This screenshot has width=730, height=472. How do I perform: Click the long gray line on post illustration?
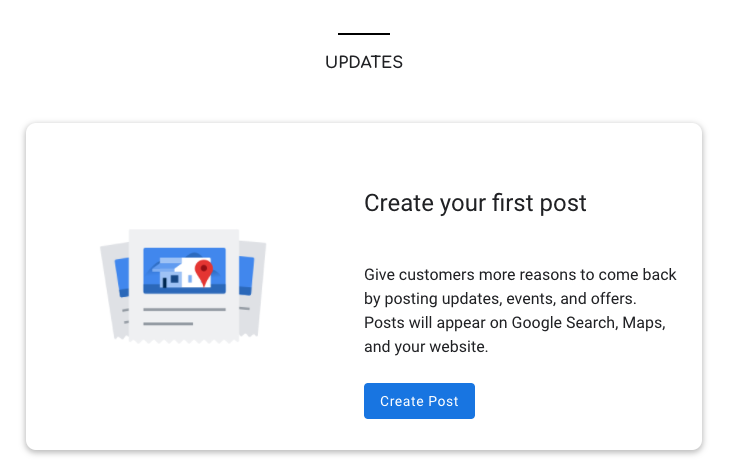(x=184, y=309)
